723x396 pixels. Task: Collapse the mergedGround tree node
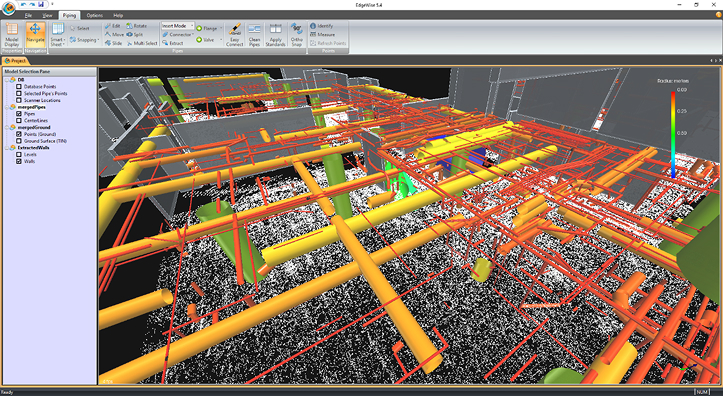point(6,127)
